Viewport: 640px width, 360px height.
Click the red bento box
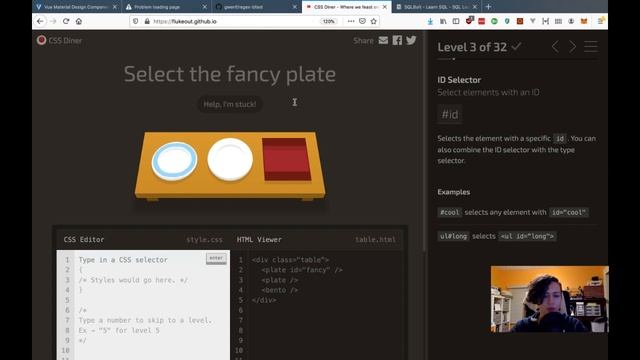pos(286,159)
